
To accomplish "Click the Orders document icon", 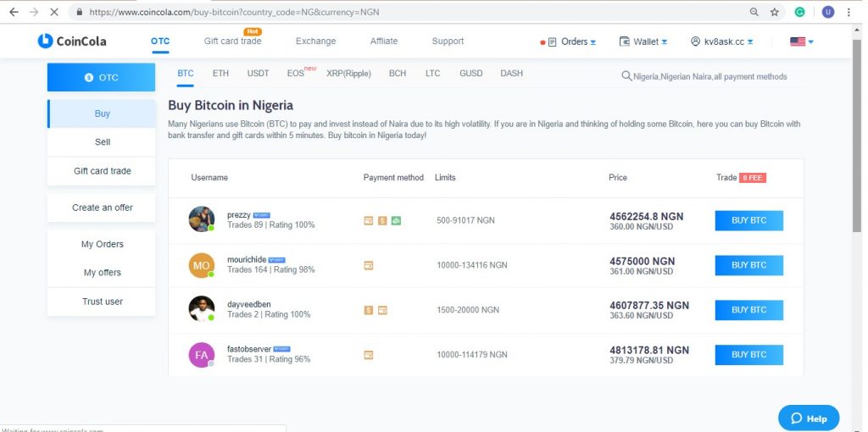I will 552,42.
